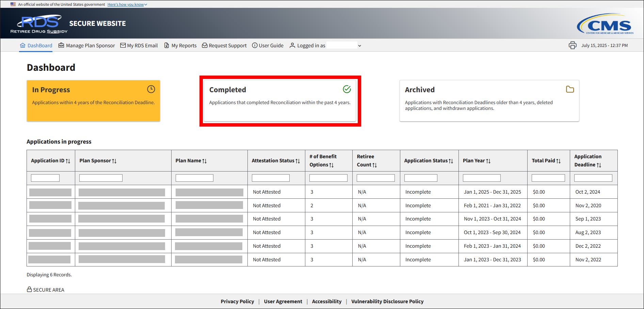644x309 pixels.
Task: Open the Privacy Policy footer link
Action: (x=237, y=302)
